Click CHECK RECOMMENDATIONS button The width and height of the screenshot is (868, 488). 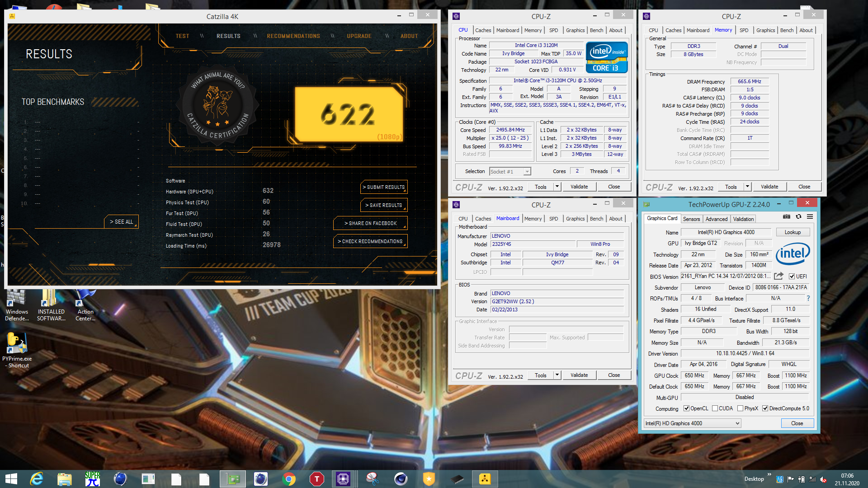click(370, 241)
